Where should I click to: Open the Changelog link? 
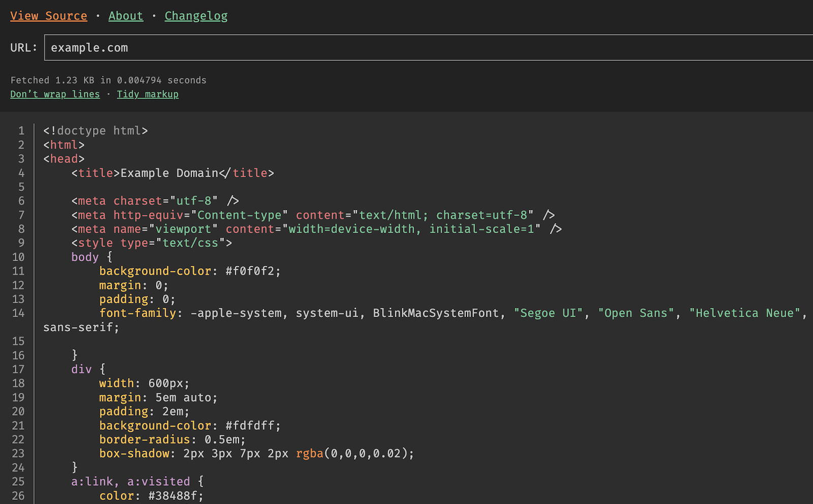196,16
